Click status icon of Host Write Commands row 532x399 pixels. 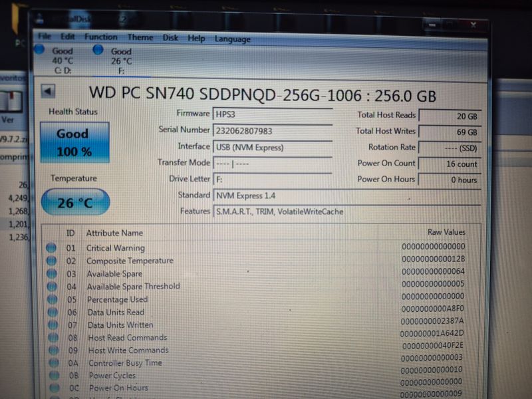(54, 350)
